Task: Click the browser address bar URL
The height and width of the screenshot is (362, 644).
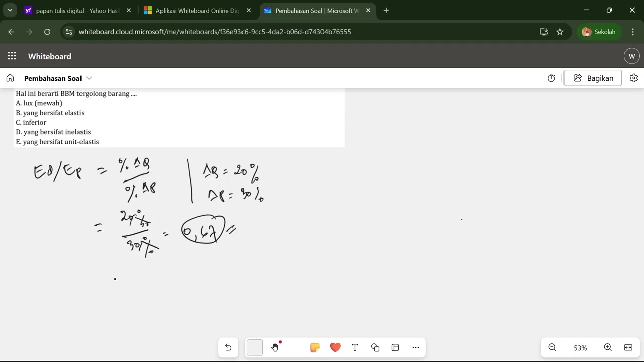Action: (x=215, y=32)
